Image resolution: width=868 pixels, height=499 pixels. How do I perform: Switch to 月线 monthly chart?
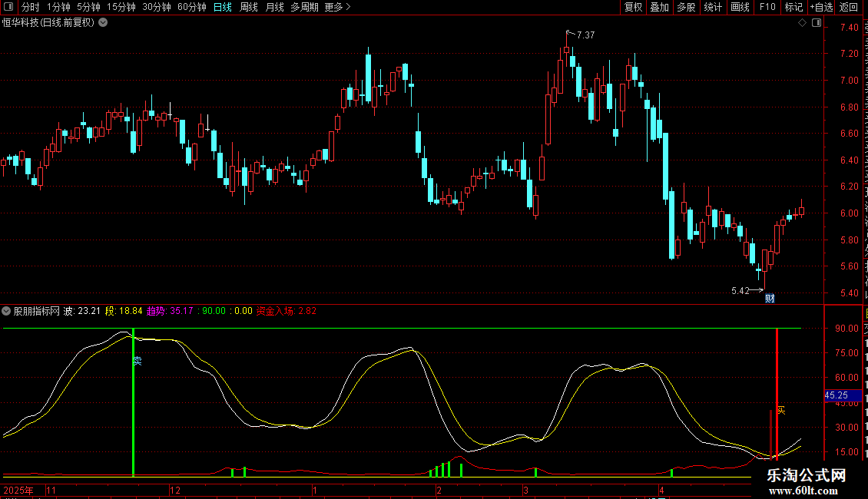pos(274,7)
